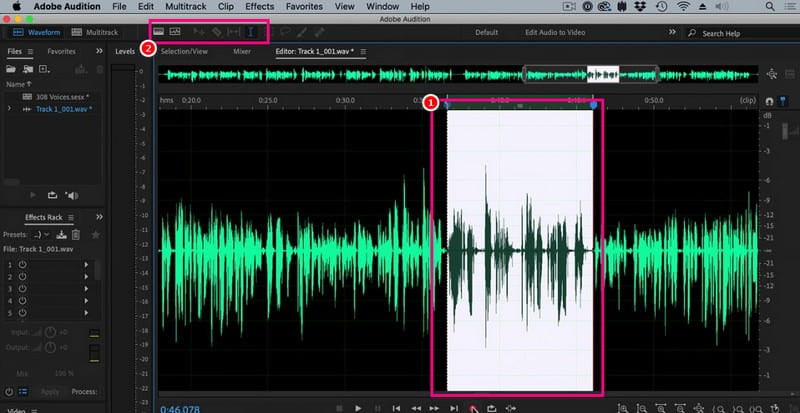Viewport: 800px width, 413px height.
Task: Switch to Multitrack editor view
Action: coord(95,32)
